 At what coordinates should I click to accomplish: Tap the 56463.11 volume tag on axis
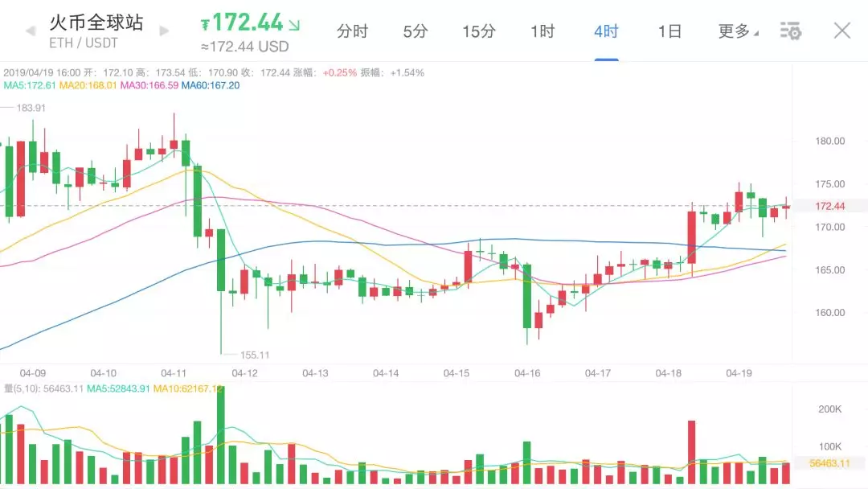(829, 463)
